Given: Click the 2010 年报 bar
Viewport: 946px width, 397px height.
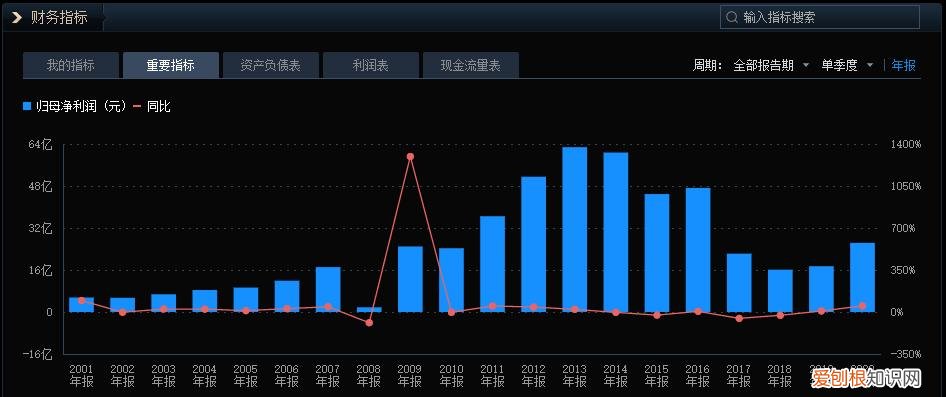Looking at the screenshot, I should point(451,280).
